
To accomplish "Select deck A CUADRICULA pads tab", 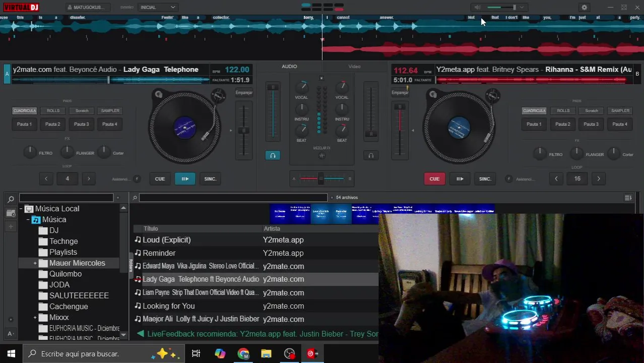I will 25,111.
